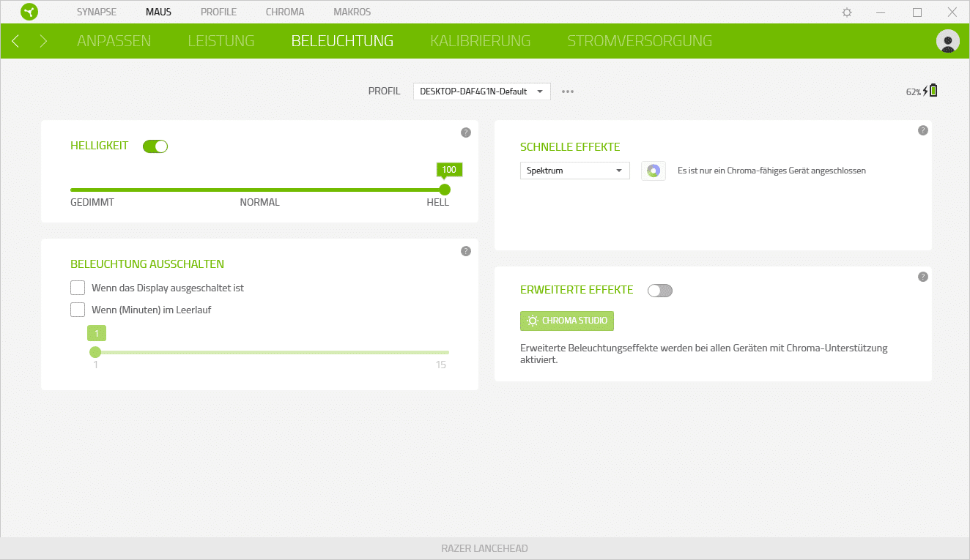Check 'Wenn das Display ausgeschaltet ist'

(x=78, y=288)
